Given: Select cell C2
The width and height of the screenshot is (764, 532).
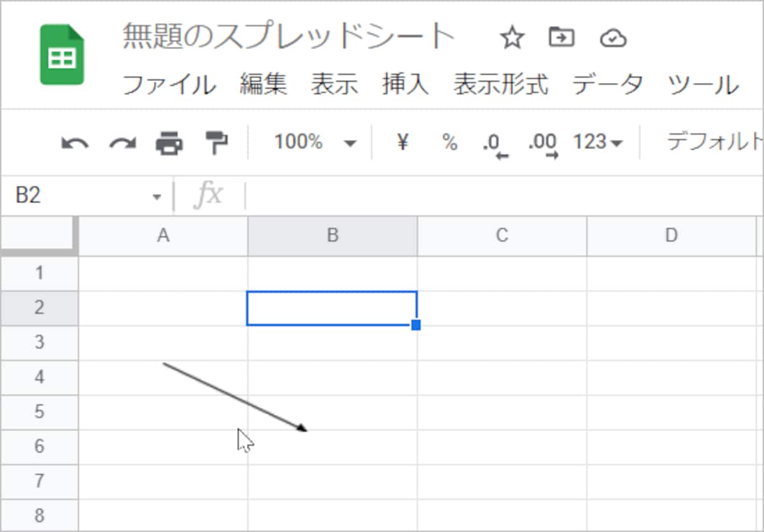Looking at the screenshot, I should (502, 308).
